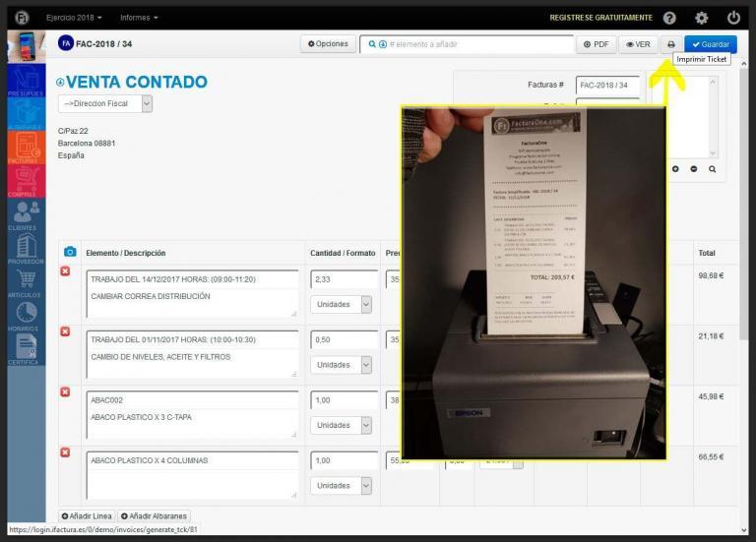Click quantity field showing 0,50
756x542 pixels.
(345, 339)
